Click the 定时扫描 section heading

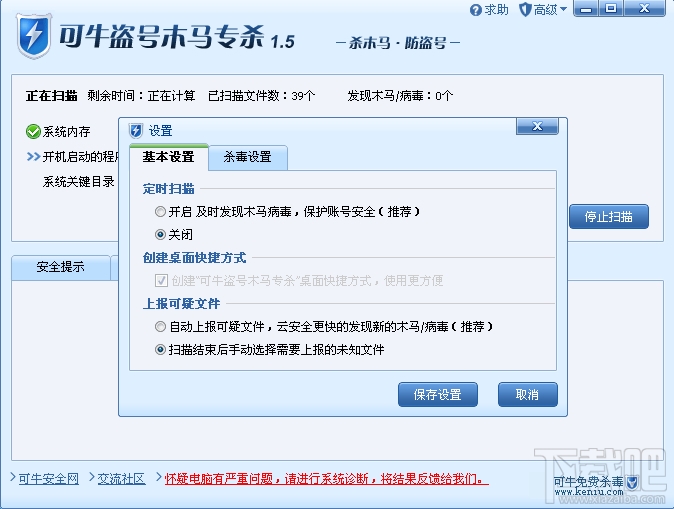click(x=168, y=189)
